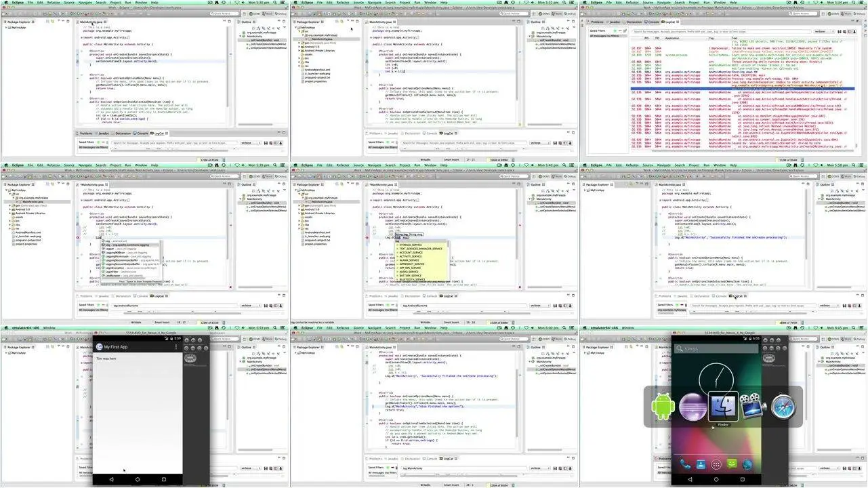Screen dimensions: 868x488
Task: Choose STORAGE_SERVICE in the 5:40 autocomplete popup
Action: click(x=411, y=245)
